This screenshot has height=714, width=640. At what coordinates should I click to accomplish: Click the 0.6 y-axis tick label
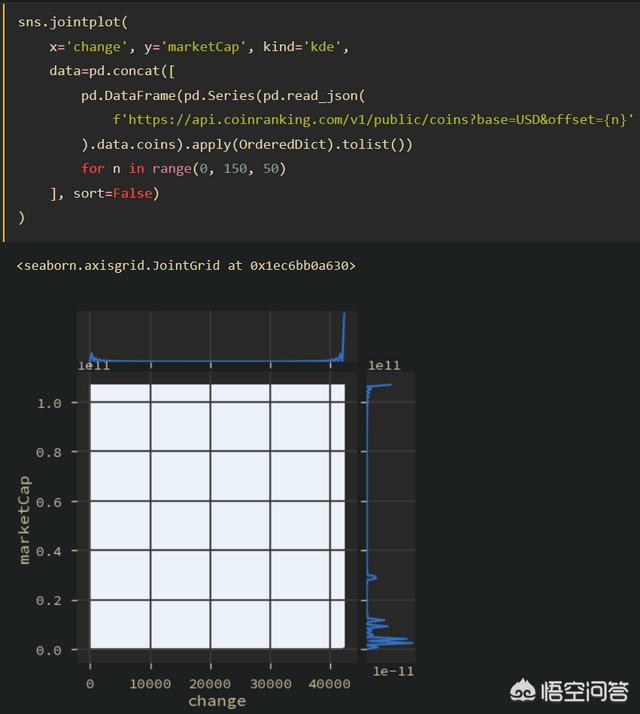(x=49, y=502)
